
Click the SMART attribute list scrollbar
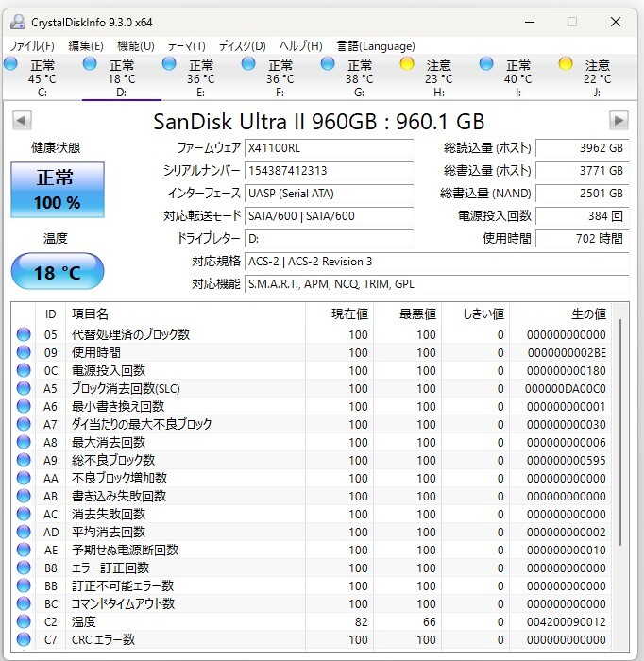[x=620, y=432]
